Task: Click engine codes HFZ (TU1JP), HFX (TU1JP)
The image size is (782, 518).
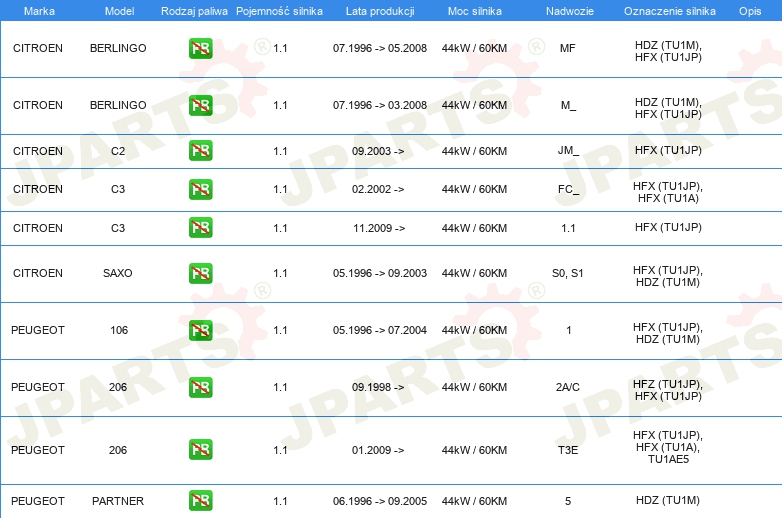Action: coord(668,390)
